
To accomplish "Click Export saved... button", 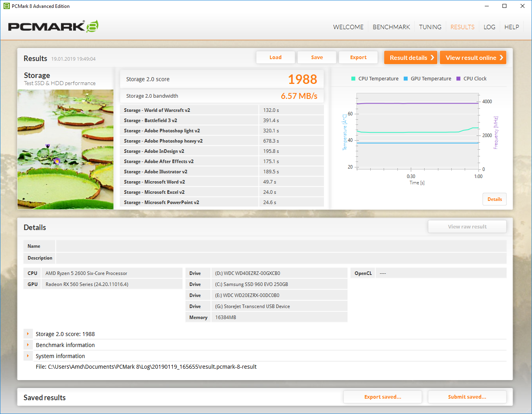I will [x=382, y=397].
